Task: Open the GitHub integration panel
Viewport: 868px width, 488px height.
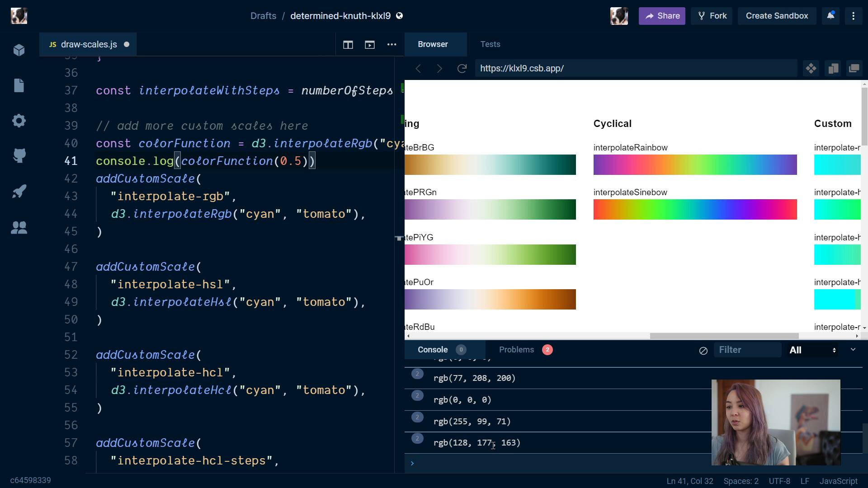Action: (19, 156)
